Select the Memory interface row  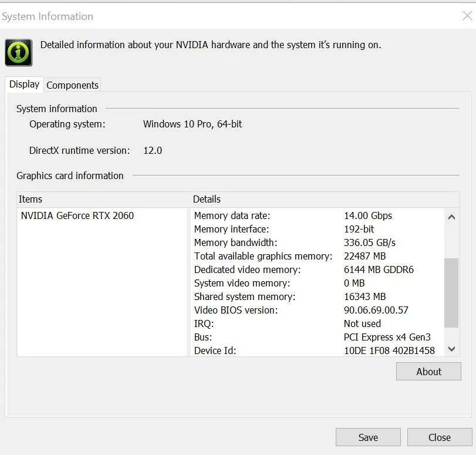pyautogui.click(x=317, y=229)
